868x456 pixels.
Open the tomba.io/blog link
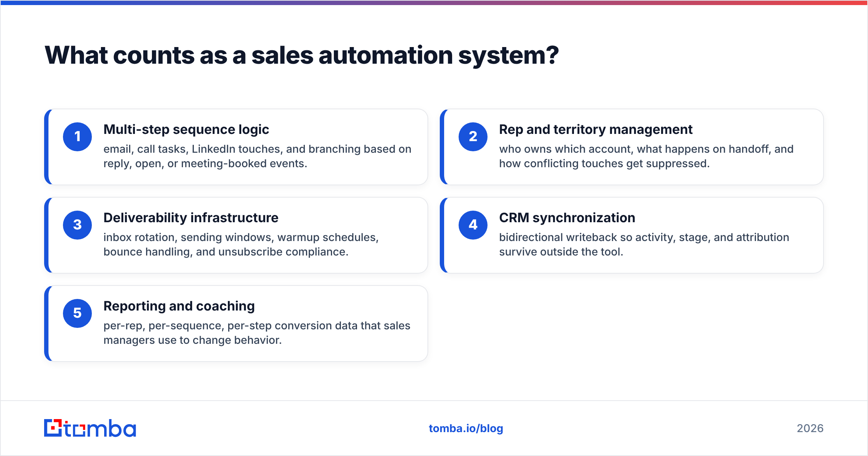(466, 428)
